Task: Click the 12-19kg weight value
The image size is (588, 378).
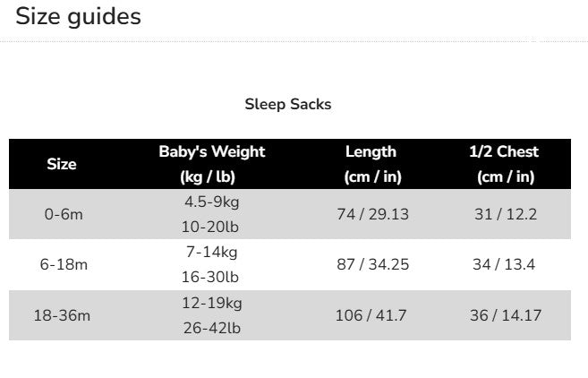Action: click(x=212, y=304)
